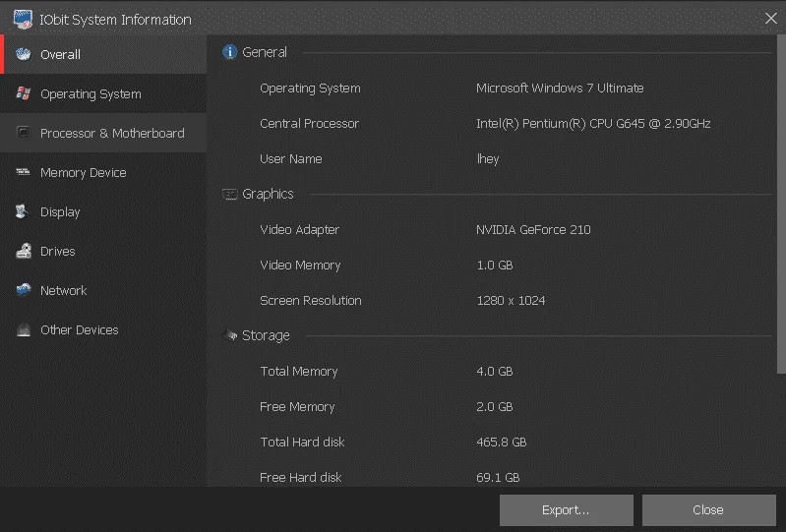
Task: Click the Graphics section heading
Action: (x=268, y=195)
